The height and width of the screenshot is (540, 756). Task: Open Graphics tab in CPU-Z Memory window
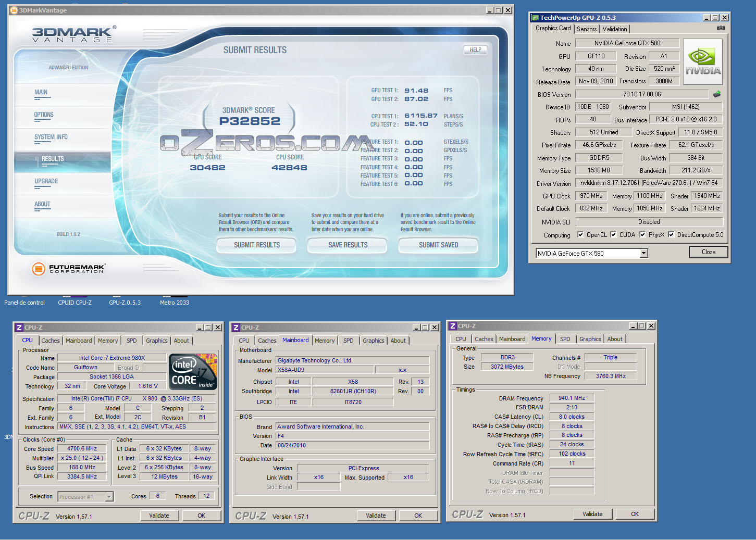pos(590,339)
